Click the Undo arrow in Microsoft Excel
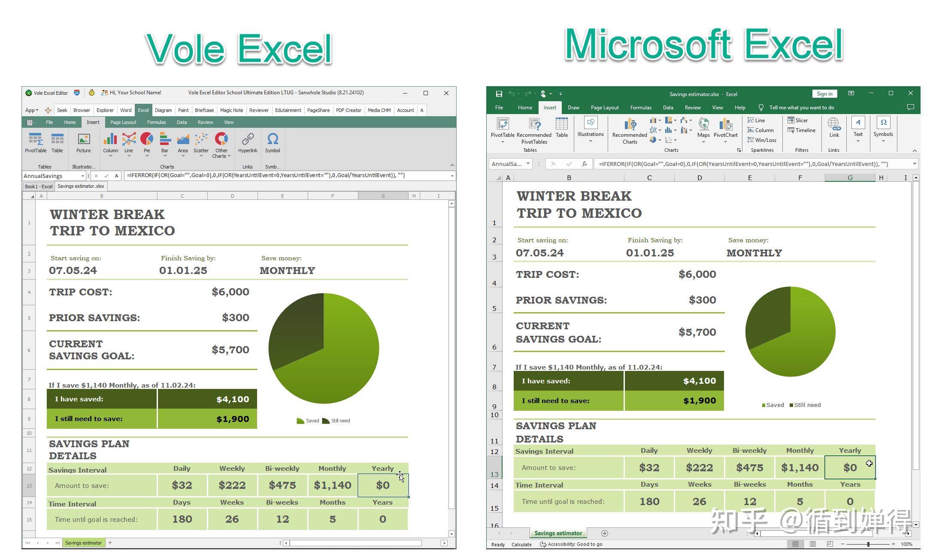The width and height of the screenshot is (936, 560). tap(512, 94)
